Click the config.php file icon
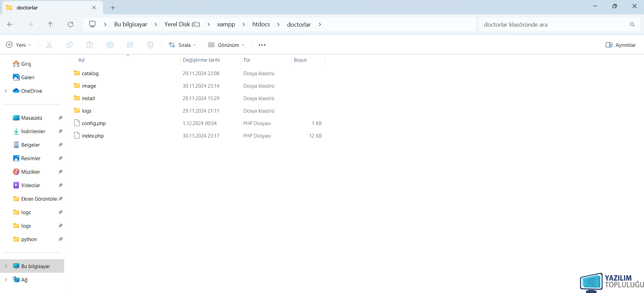This screenshot has width=644, height=293. [x=77, y=123]
